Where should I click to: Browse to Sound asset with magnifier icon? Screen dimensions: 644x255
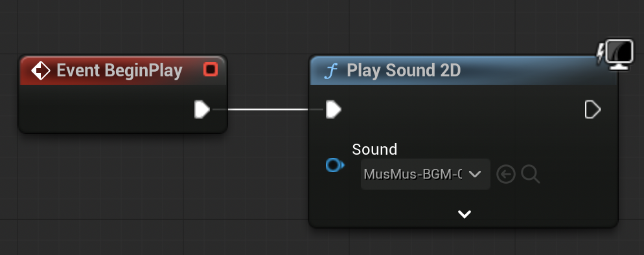click(x=530, y=174)
